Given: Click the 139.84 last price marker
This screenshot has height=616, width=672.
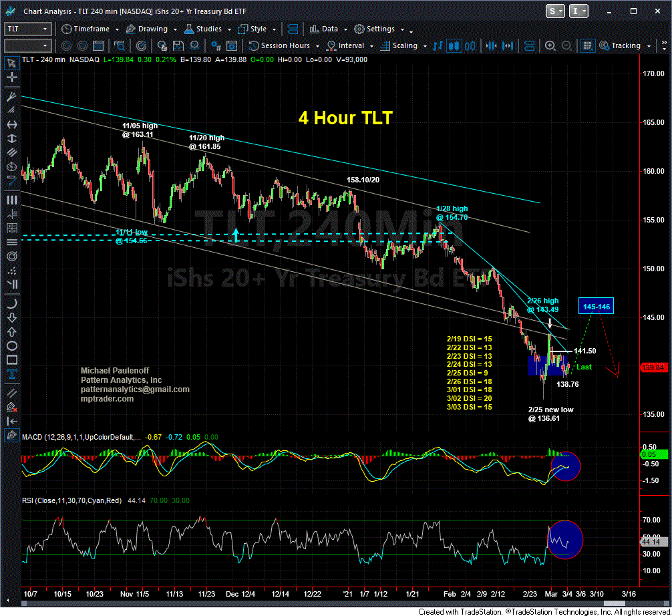Looking at the screenshot, I should (653, 367).
